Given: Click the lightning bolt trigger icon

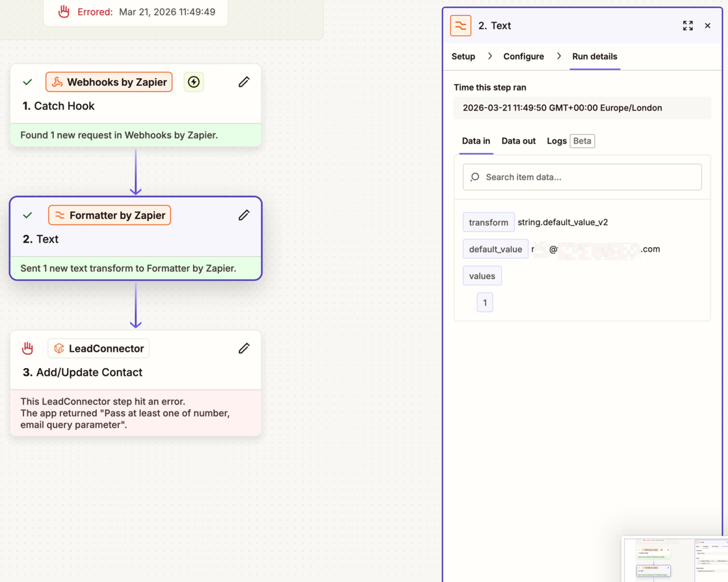Looking at the screenshot, I should [194, 82].
